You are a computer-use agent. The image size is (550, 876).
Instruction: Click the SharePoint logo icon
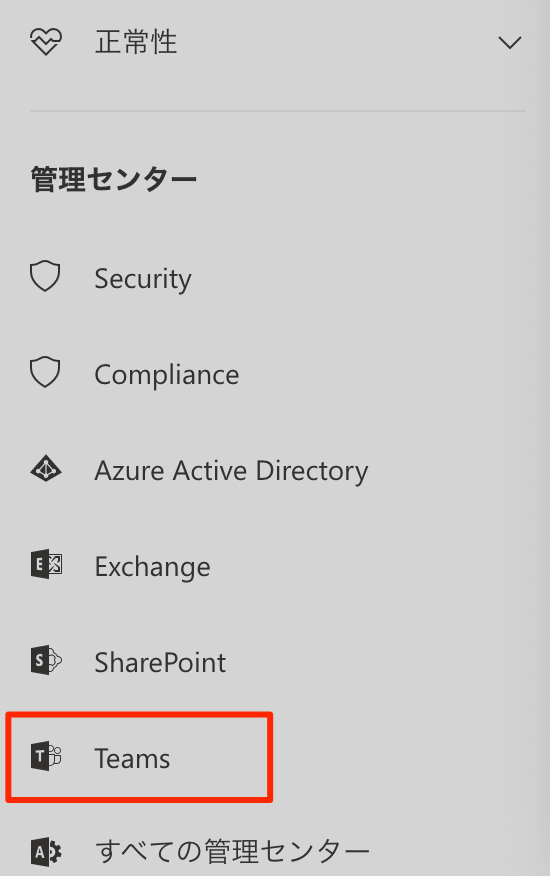click(x=46, y=660)
